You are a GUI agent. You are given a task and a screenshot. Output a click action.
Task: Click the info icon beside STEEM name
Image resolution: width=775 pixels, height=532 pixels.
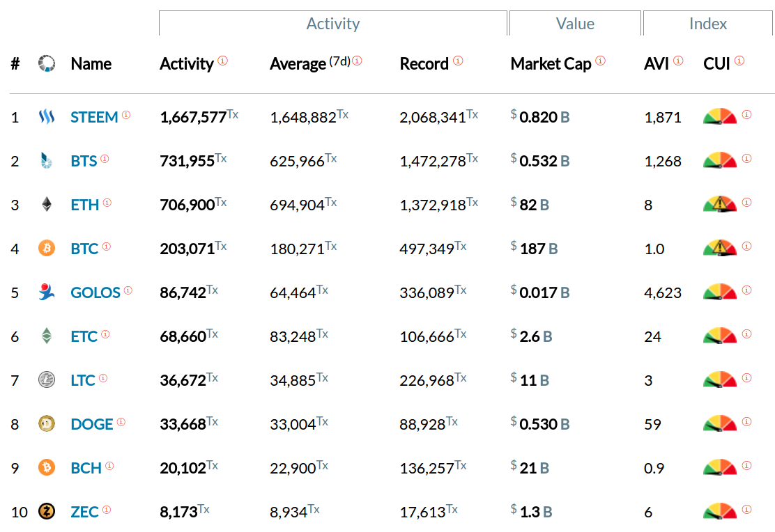pyautogui.click(x=127, y=115)
